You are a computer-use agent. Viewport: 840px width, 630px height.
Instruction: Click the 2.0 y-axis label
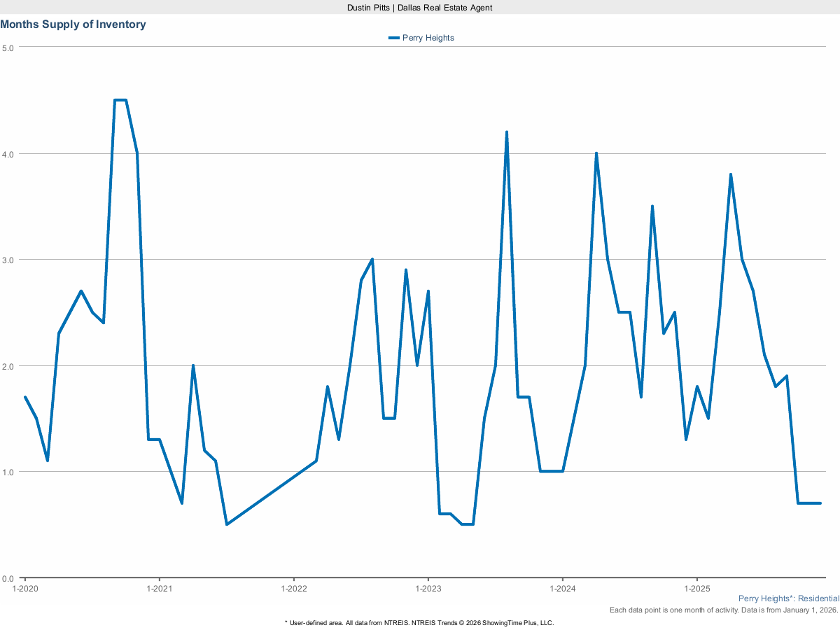[8, 366]
